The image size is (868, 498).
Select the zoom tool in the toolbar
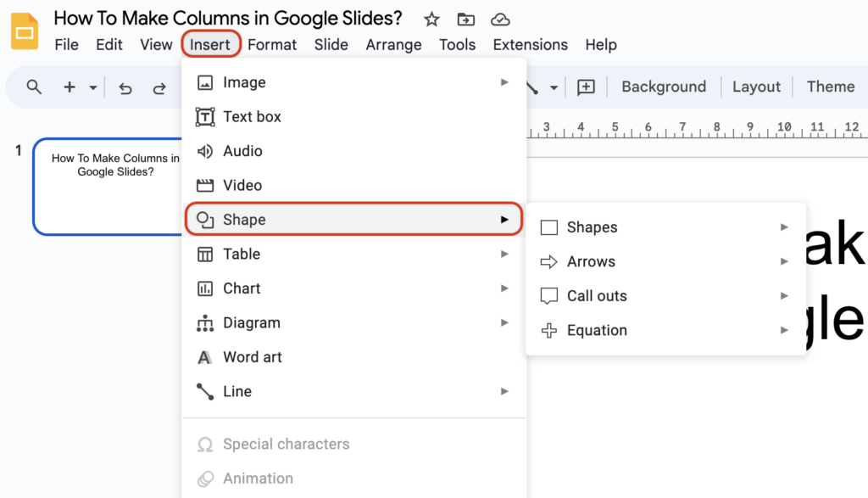click(34, 87)
